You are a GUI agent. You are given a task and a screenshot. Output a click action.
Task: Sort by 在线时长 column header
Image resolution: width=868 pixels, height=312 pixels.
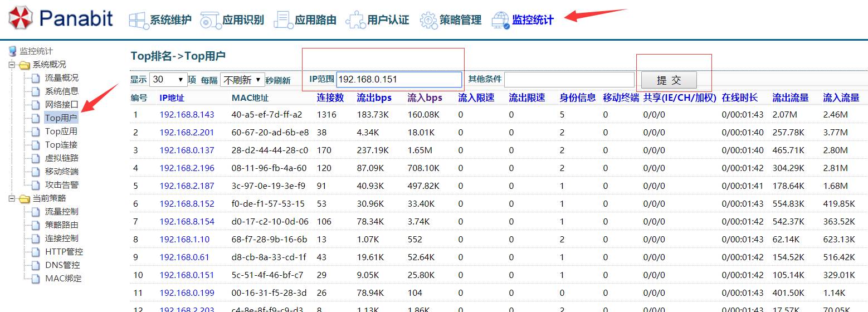tap(740, 98)
